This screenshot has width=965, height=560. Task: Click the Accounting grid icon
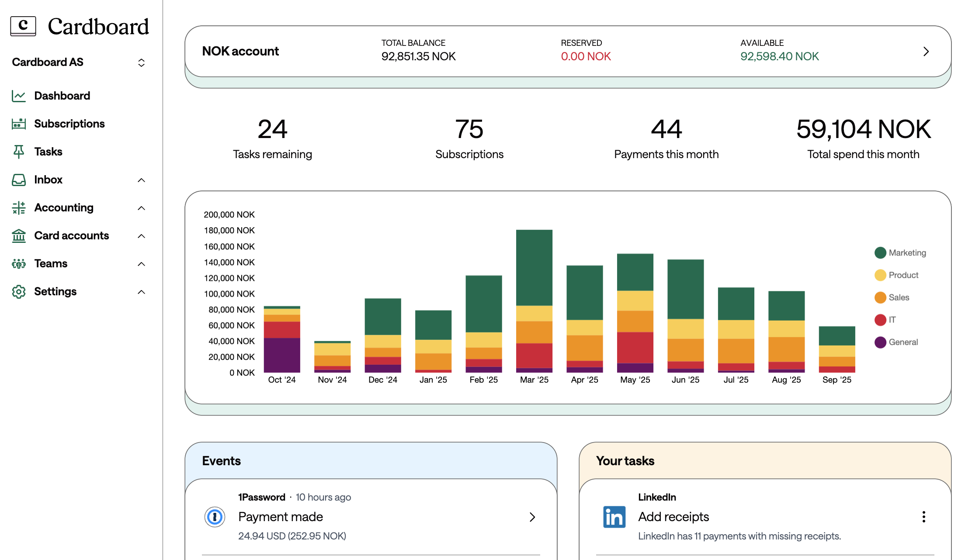(x=19, y=208)
